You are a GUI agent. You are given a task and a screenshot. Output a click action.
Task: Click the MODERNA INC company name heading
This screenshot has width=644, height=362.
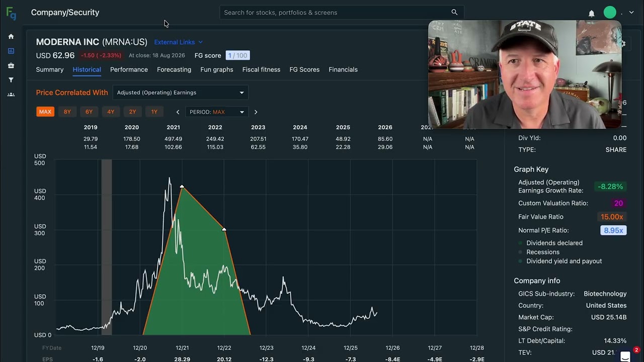67,42
